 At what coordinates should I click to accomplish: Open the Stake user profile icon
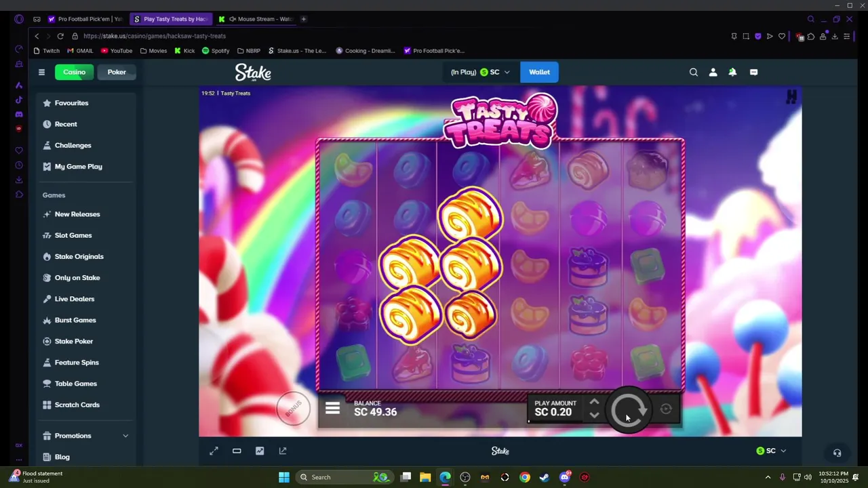(x=713, y=72)
